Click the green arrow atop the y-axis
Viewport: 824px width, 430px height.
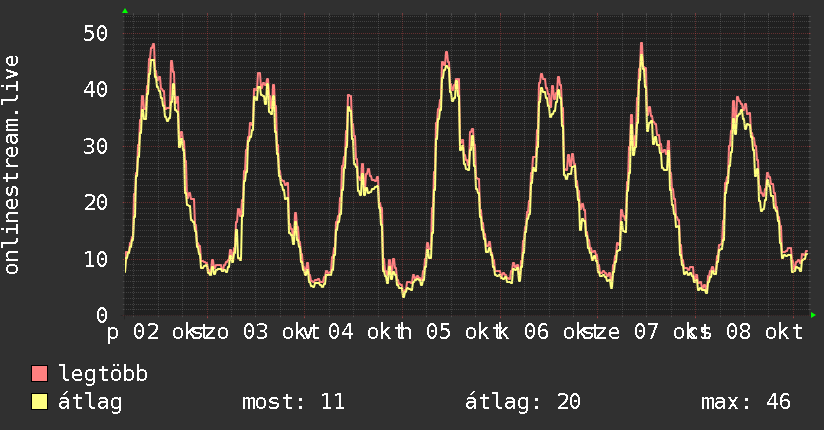pyautogui.click(x=125, y=11)
